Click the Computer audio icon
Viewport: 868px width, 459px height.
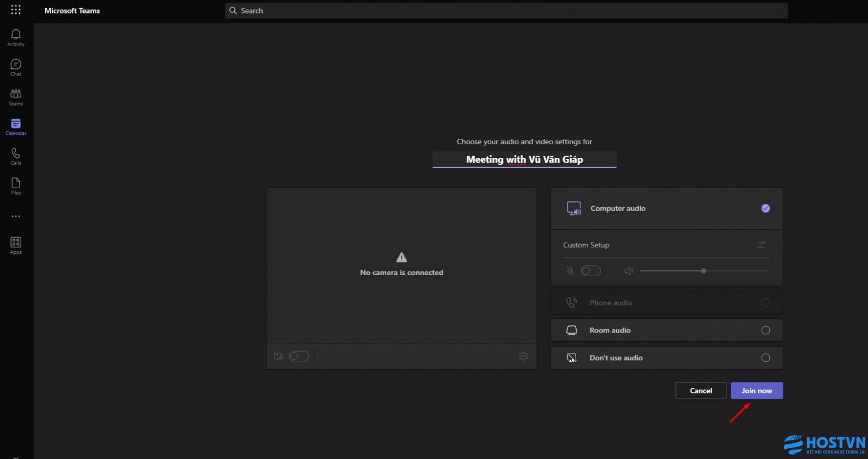(574, 208)
